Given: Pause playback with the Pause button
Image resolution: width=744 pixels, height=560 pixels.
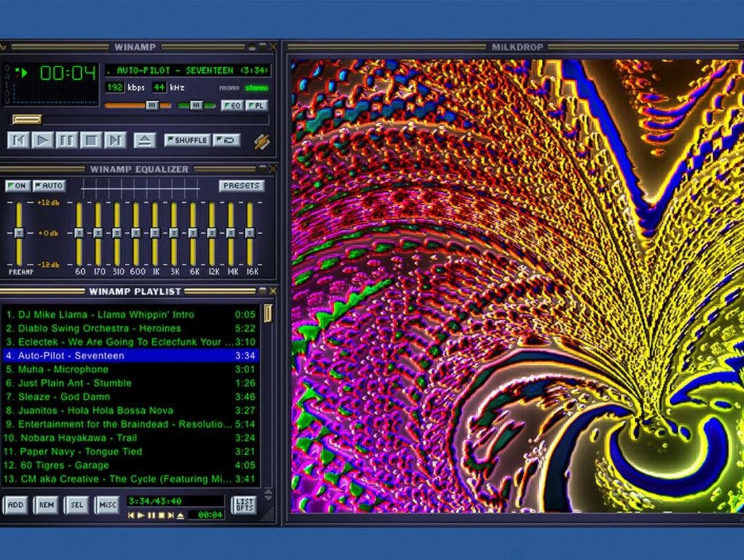Looking at the screenshot, I should point(66,141).
